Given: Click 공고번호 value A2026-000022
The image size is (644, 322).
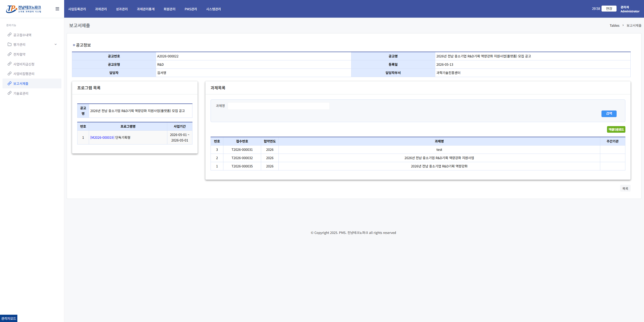Looking at the screenshot, I should tap(168, 56).
